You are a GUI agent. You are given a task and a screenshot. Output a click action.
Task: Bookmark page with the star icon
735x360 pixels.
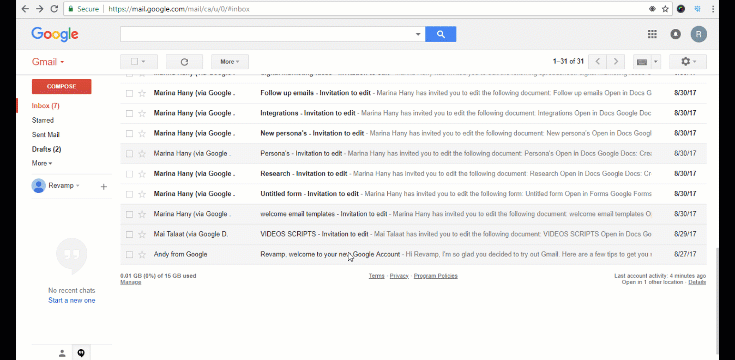tap(665, 9)
